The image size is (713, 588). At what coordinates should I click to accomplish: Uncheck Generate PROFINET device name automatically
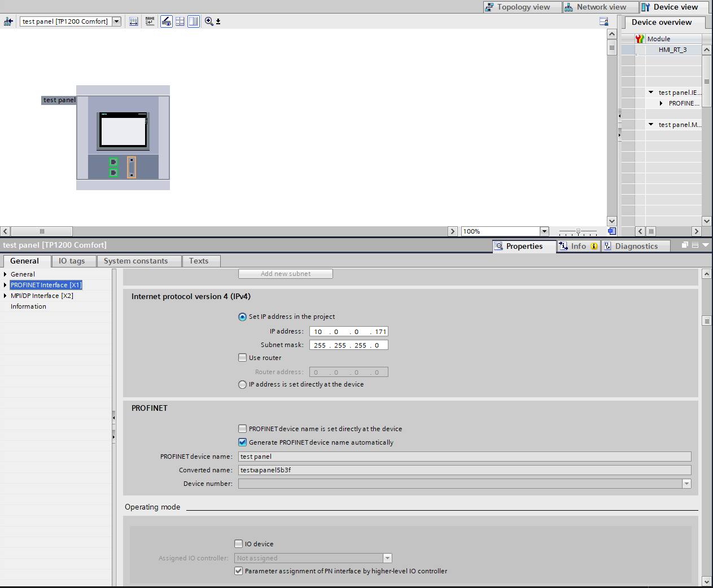point(243,442)
